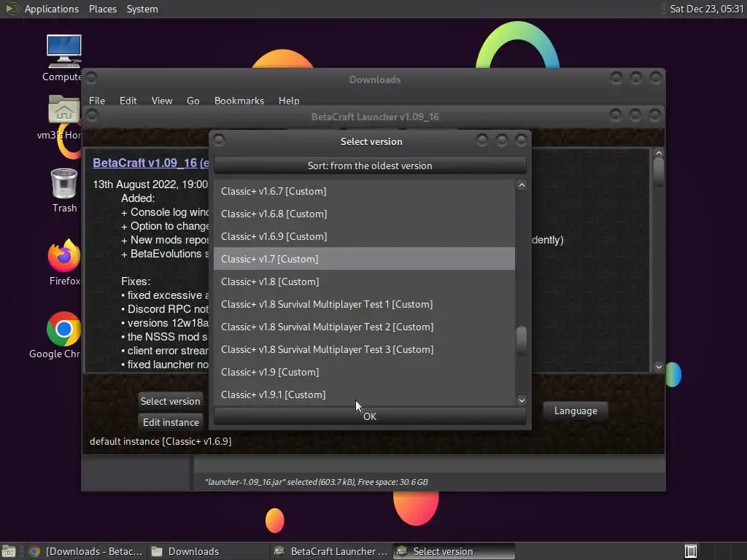The width and height of the screenshot is (747, 560).
Task: Click the show desktop icon in bottom panel
Action: (x=9, y=551)
